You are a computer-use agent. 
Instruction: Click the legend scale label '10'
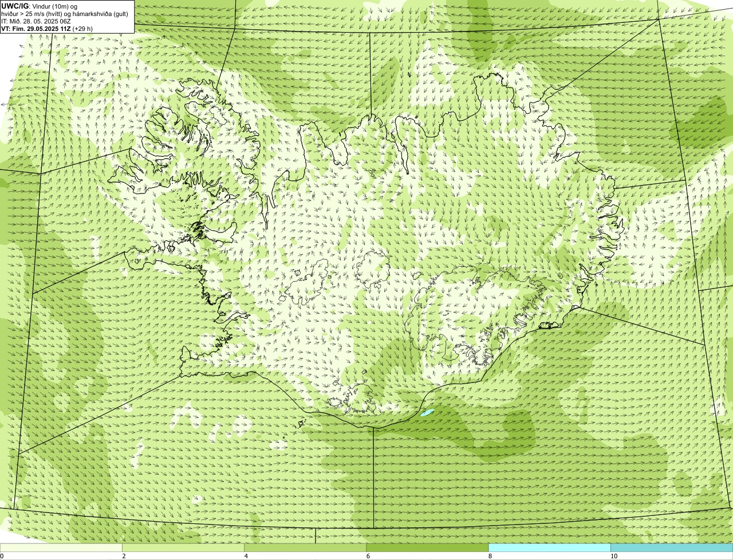click(x=614, y=556)
